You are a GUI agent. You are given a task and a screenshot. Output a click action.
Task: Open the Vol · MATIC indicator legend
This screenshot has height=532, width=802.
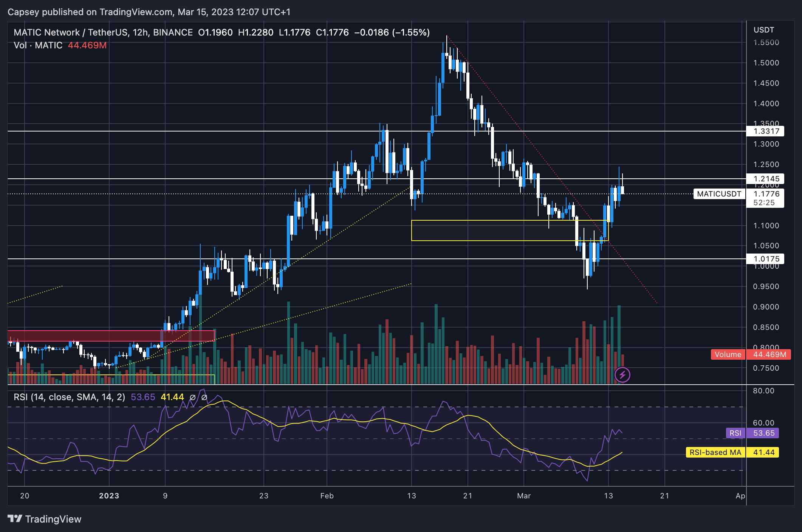coord(38,45)
